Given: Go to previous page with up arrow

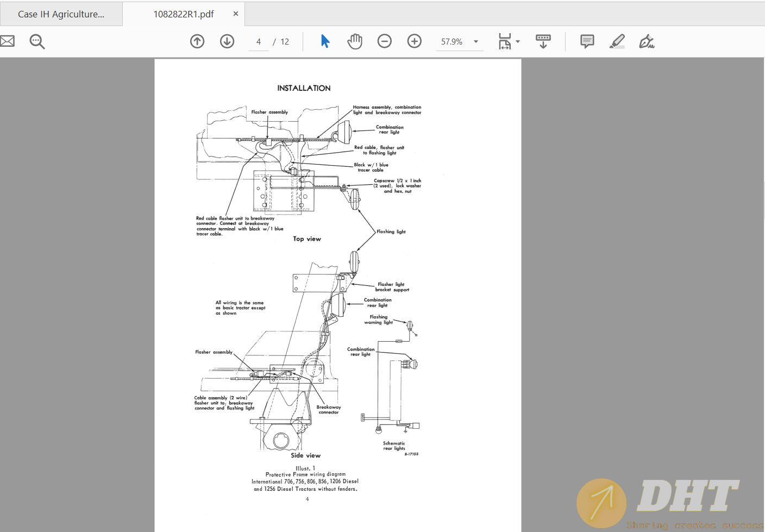Looking at the screenshot, I should pyautogui.click(x=197, y=41).
